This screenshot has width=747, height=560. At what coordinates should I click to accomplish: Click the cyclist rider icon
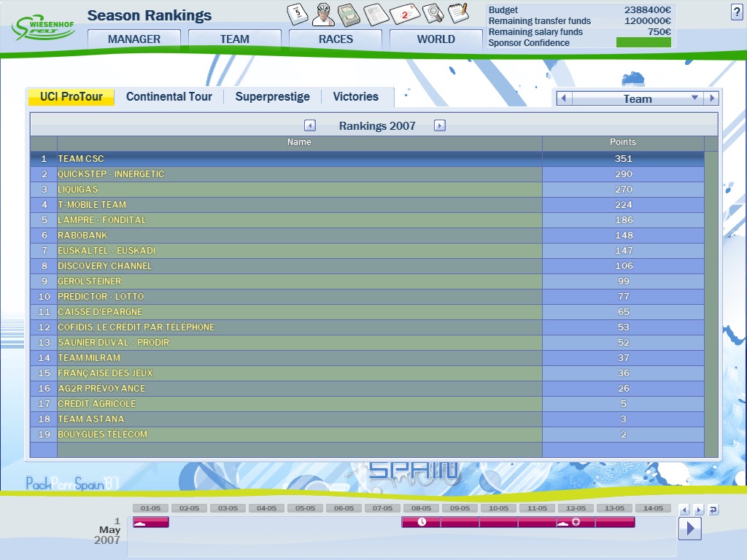pyautogui.click(x=323, y=14)
